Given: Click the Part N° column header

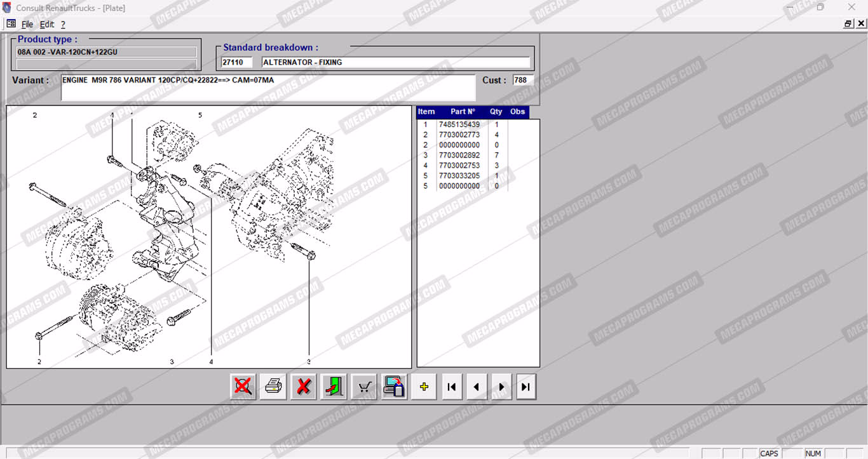Looking at the screenshot, I should point(463,112).
